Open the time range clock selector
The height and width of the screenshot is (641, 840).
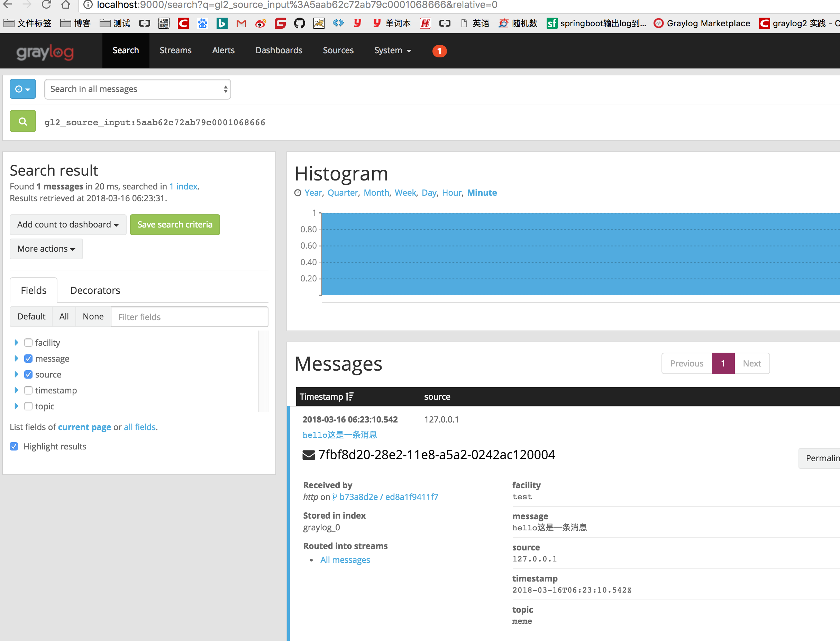point(22,89)
